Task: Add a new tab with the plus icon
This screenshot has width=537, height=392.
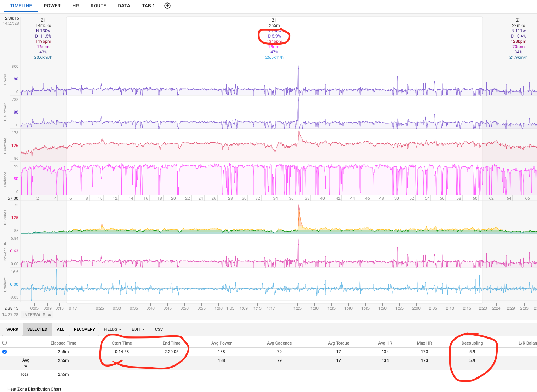Action: pos(167,6)
